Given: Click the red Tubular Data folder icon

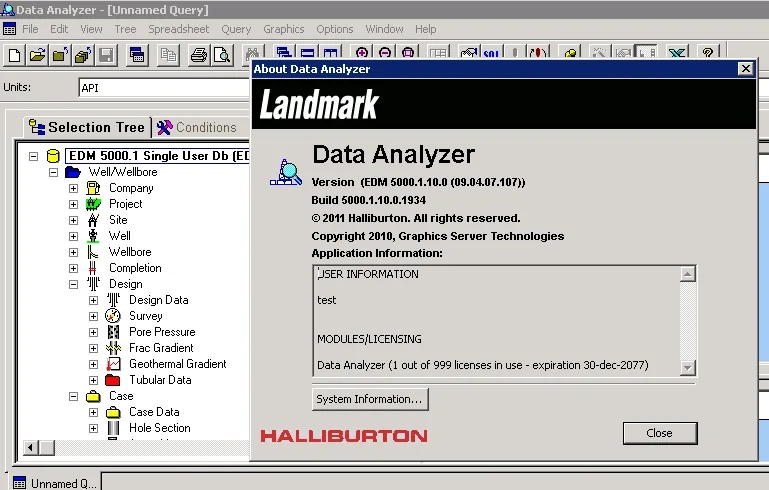Looking at the screenshot, I should point(113,380).
